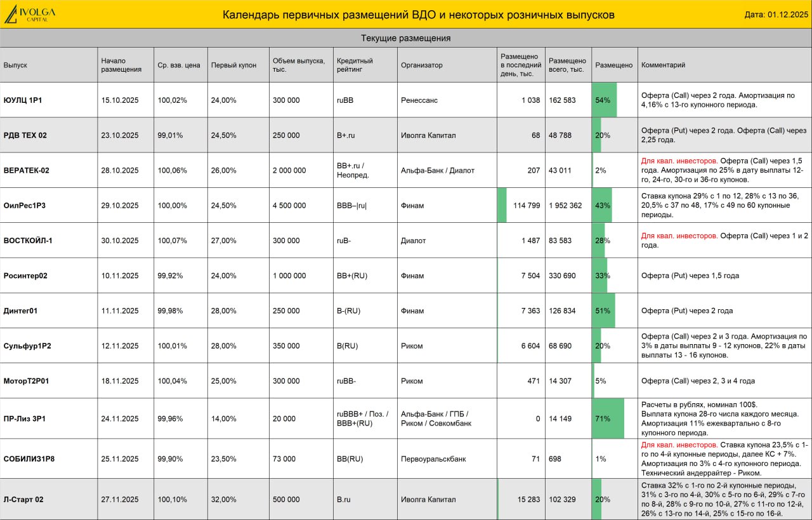The width and height of the screenshot is (812, 520).
Task: Click the average price "100,10%"
Action: [x=172, y=499]
